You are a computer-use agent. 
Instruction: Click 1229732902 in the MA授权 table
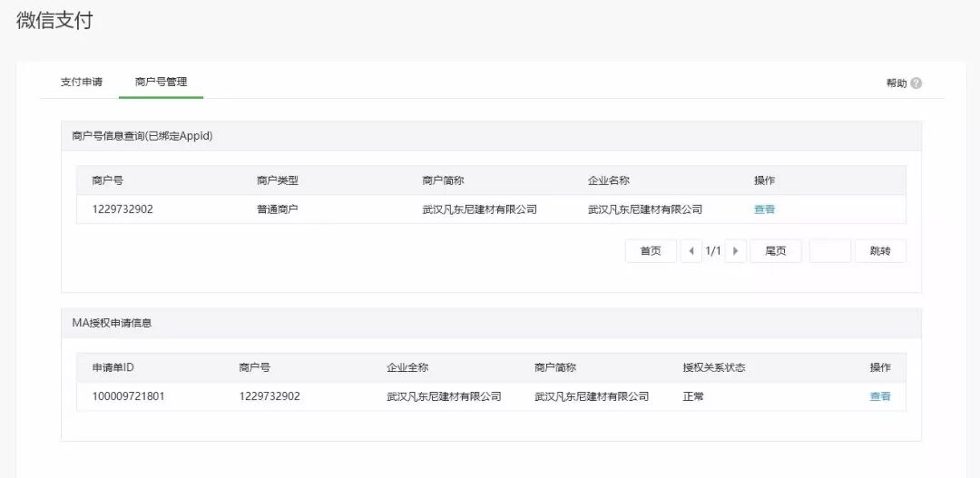point(269,396)
